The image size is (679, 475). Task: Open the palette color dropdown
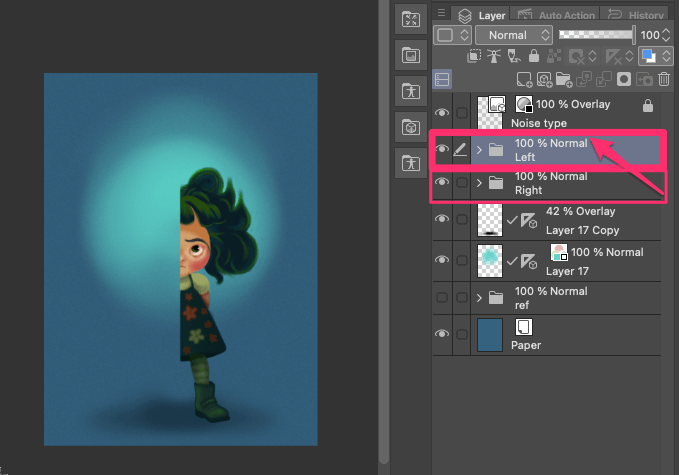point(452,35)
